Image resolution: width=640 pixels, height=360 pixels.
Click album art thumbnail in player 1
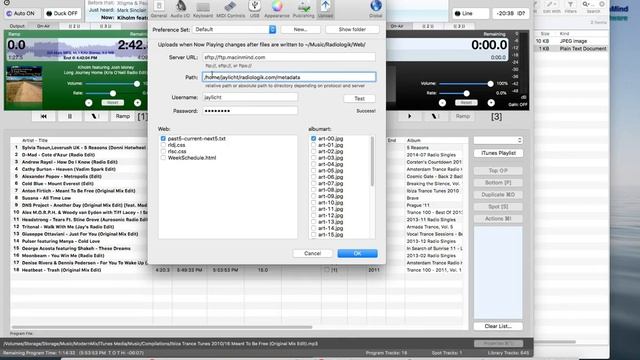click(24, 84)
